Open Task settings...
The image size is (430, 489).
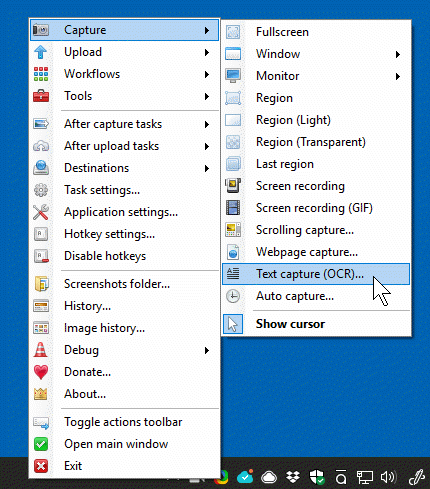(124, 190)
